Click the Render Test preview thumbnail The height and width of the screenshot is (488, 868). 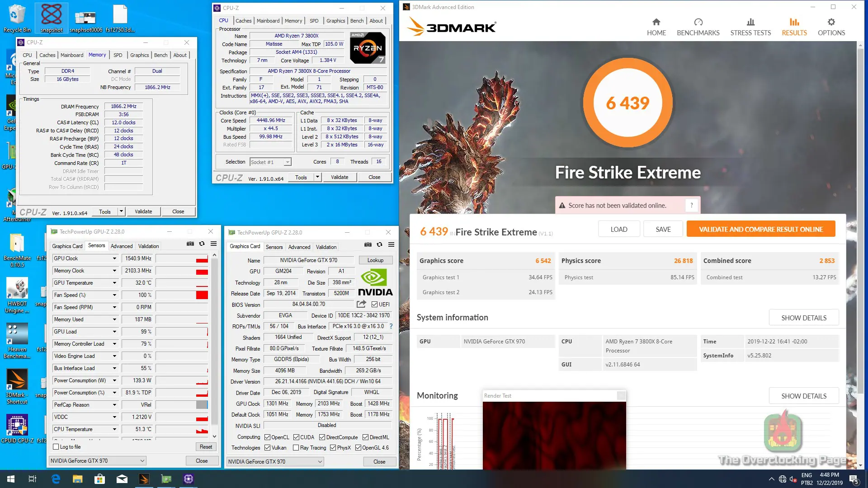click(554, 435)
